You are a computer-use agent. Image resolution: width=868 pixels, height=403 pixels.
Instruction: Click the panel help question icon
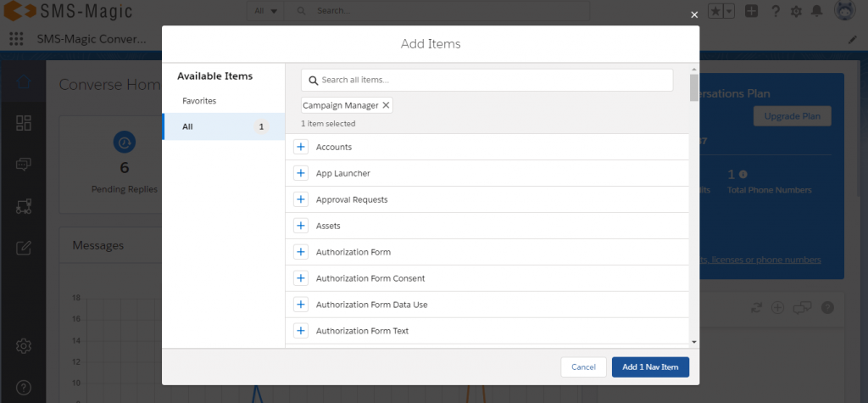click(x=827, y=308)
